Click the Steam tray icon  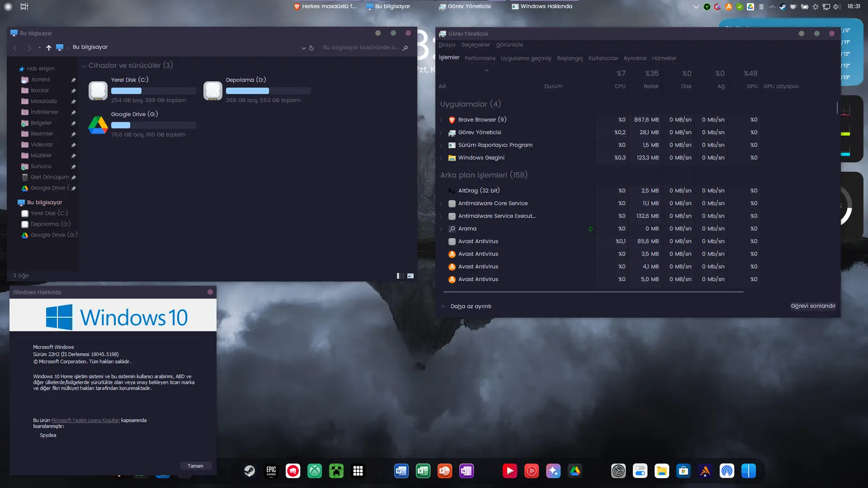pos(783,7)
